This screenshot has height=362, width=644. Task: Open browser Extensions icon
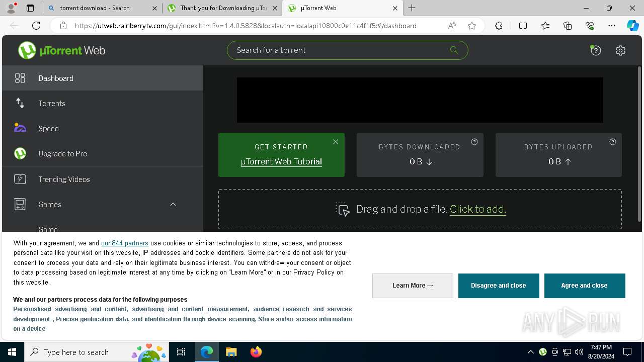click(x=499, y=26)
